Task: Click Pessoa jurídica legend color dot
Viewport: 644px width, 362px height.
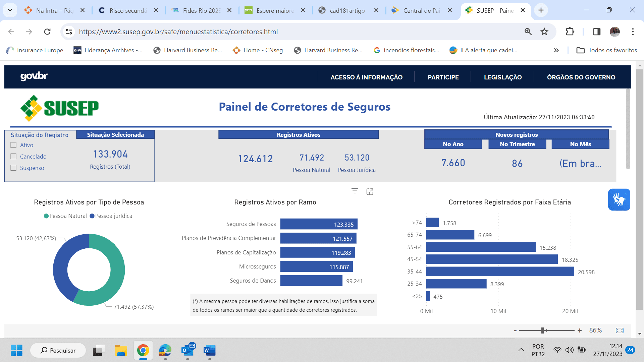Action: (92, 216)
